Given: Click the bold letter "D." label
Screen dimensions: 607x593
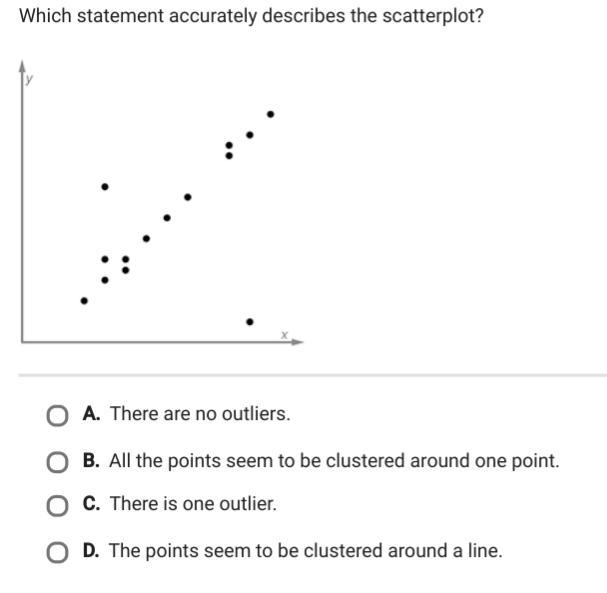Looking at the screenshot, I should tap(92, 550).
